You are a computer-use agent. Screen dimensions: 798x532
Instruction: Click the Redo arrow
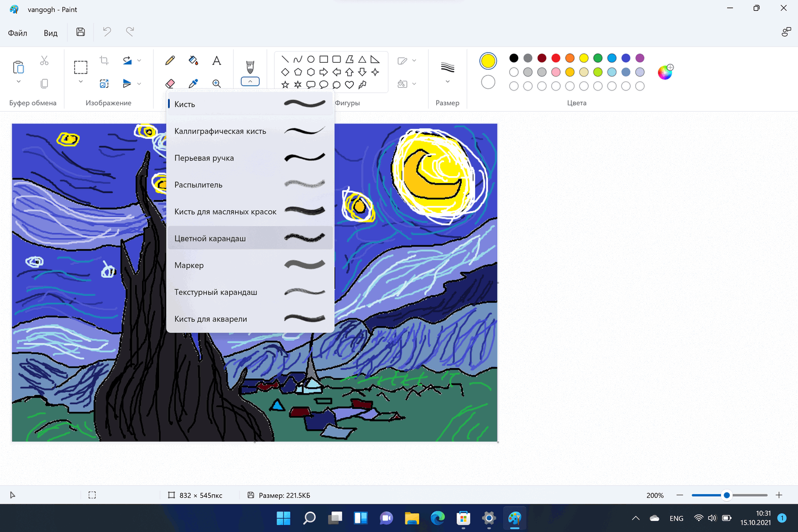(130, 32)
